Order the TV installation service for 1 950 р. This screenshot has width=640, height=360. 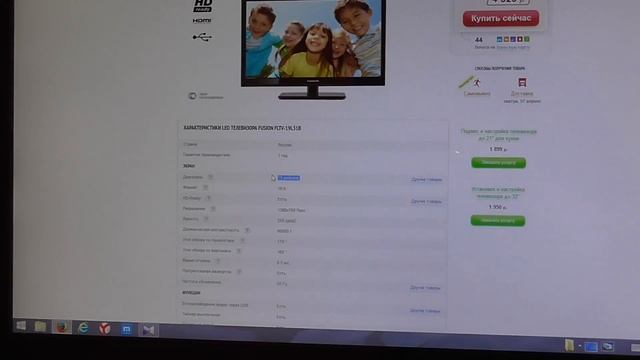coord(498,221)
